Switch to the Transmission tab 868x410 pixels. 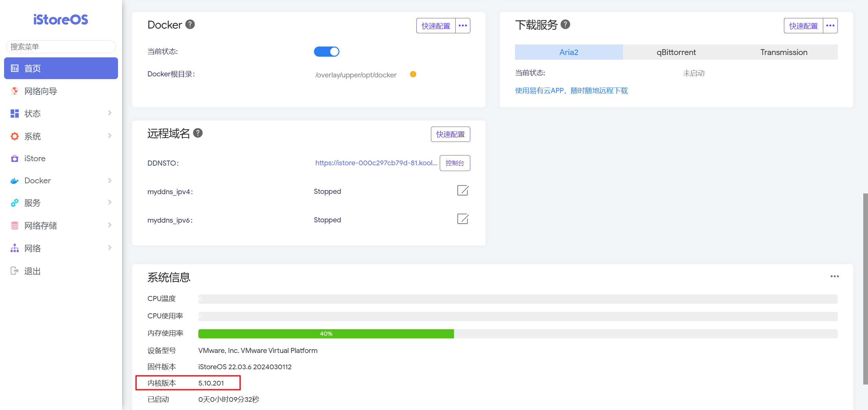click(x=784, y=52)
